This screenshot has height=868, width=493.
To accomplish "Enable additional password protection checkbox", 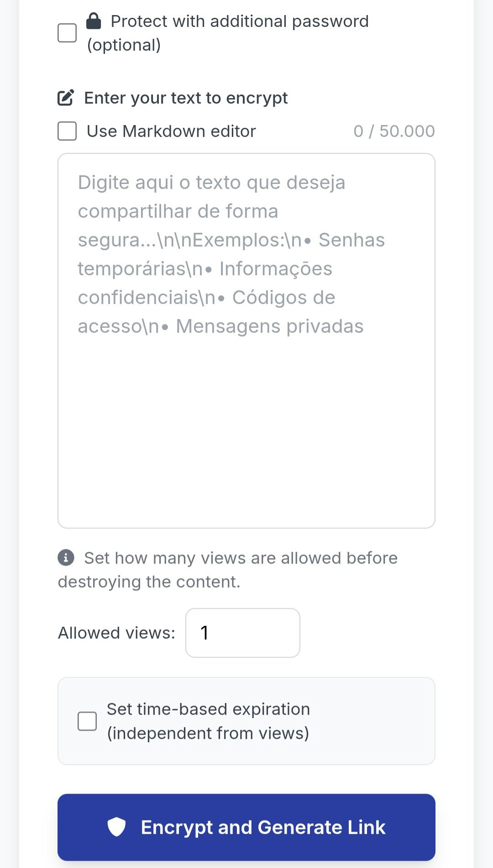I will tap(67, 33).
